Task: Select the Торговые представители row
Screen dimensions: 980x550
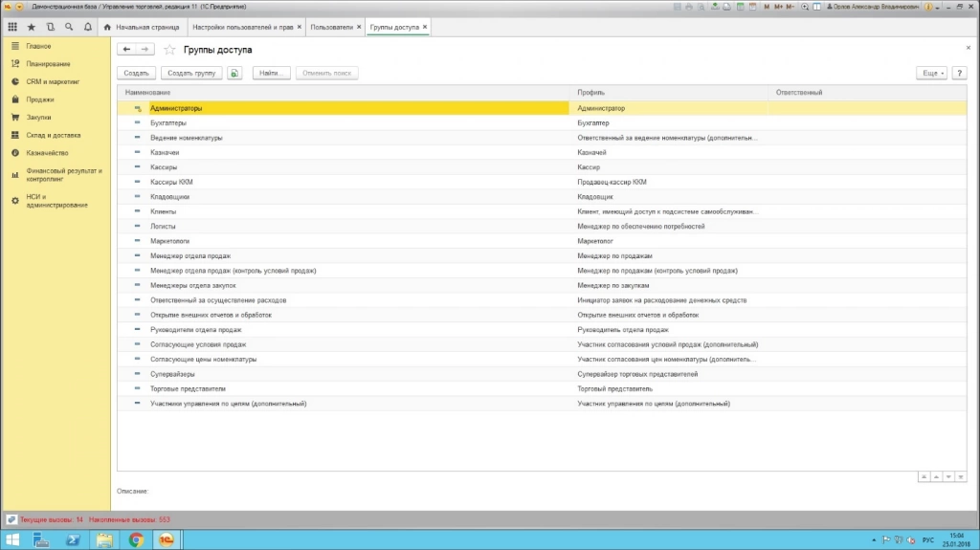Action: click(542, 388)
